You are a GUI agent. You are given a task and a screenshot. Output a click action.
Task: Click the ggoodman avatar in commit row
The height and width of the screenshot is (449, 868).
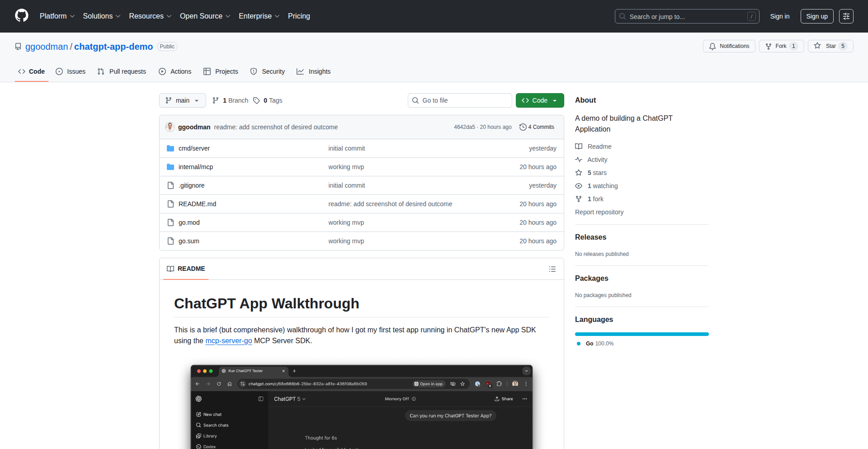pyautogui.click(x=170, y=127)
